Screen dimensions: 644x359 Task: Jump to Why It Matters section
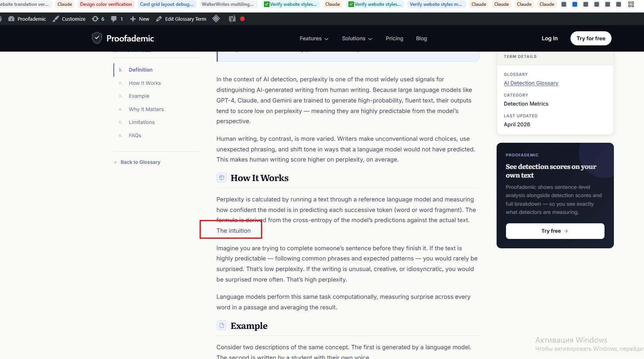pyautogui.click(x=146, y=109)
